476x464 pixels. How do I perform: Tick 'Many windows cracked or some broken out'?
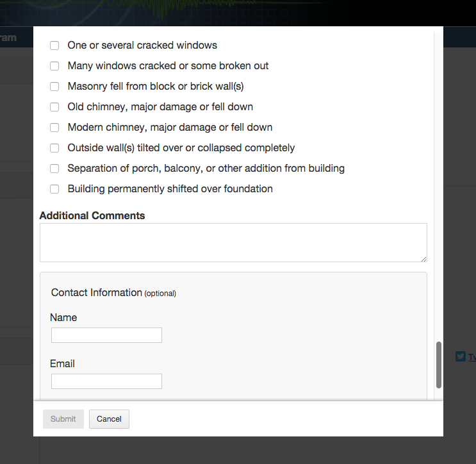tap(54, 66)
